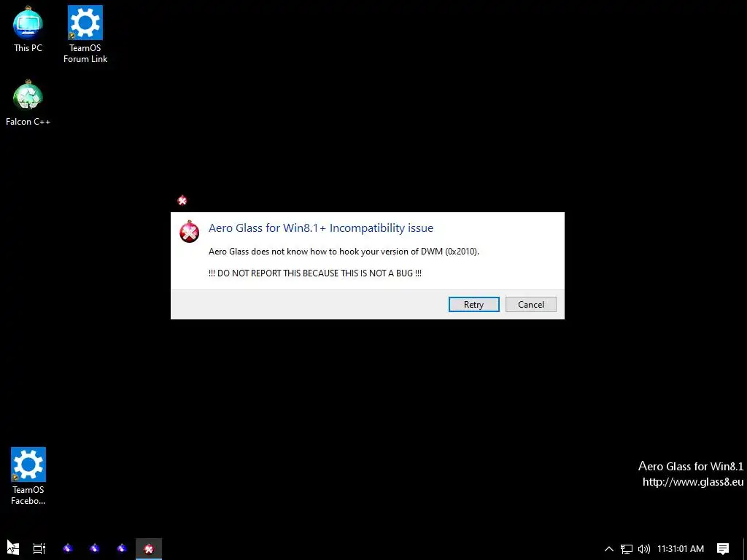Viewport: 747px width, 560px height.
Task: Select the TeamOS Forum Link shortcut
Action: pyautogui.click(x=85, y=34)
